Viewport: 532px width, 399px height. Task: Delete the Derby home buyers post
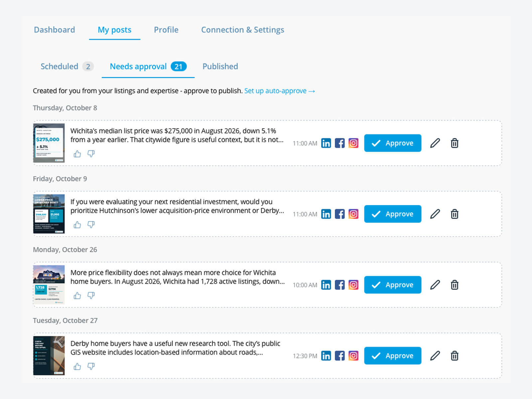point(455,356)
